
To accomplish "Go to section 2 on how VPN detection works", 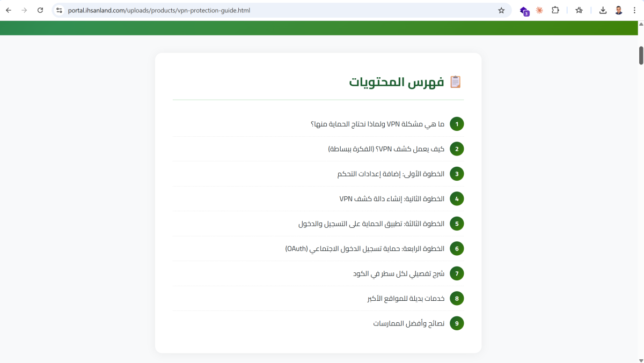I will pyautogui.click(x=386, y=149).
